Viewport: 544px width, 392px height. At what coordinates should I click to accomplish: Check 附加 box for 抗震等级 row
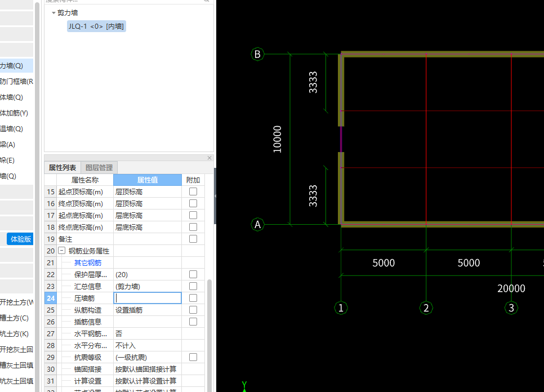tap(193, 357)
